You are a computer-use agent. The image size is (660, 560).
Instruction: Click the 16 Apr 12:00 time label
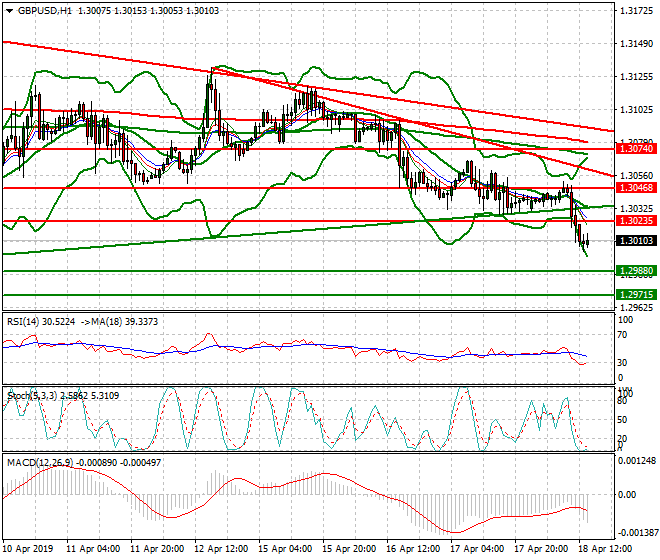pyautogui.click(x=413, y=549)
